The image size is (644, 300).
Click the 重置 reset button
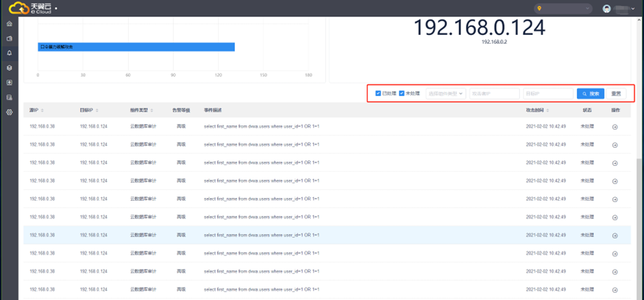(616, 93)
